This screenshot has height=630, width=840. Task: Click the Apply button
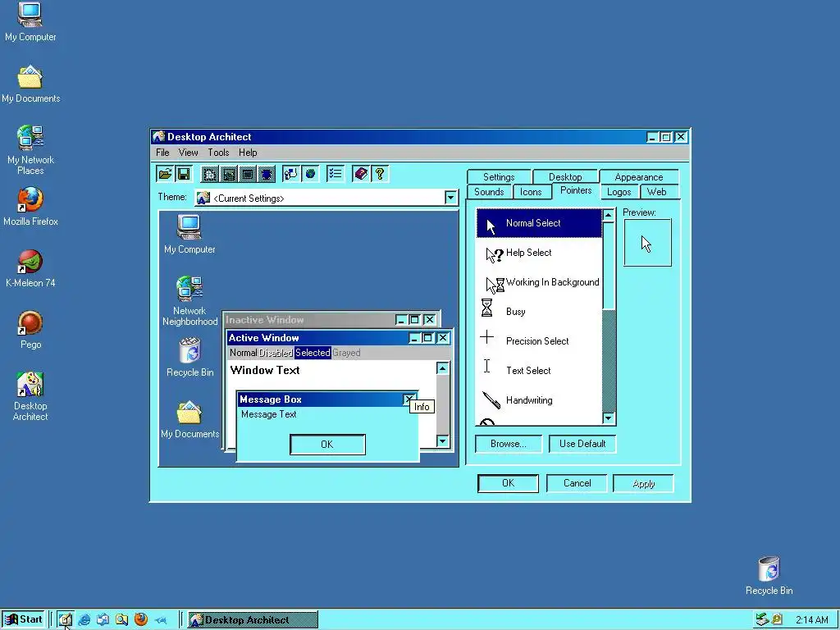point(643,483)
